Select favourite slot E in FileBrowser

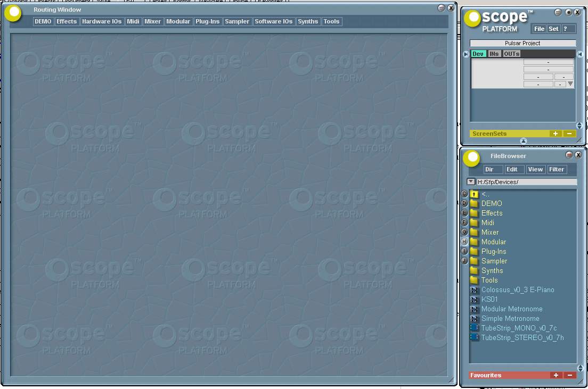[464, 213]
